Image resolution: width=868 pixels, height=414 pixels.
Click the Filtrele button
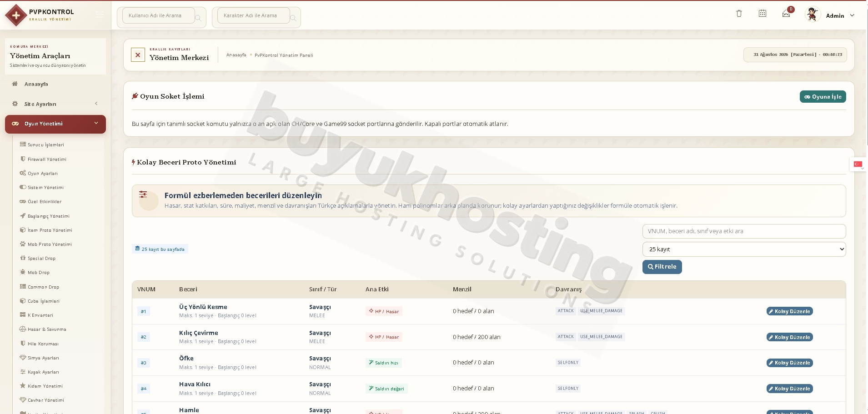pyautogui.click(x=662, y=267)
